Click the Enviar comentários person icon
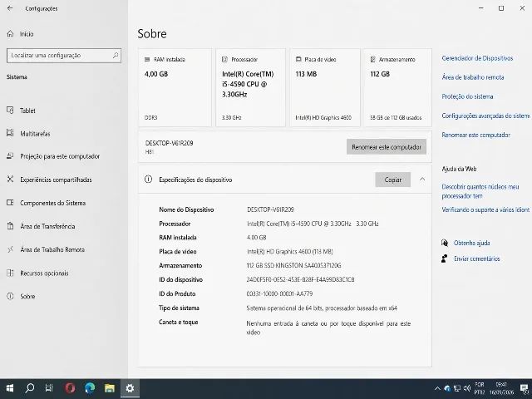This screenshot has width=532, height=399. click(x=445, y=259)
